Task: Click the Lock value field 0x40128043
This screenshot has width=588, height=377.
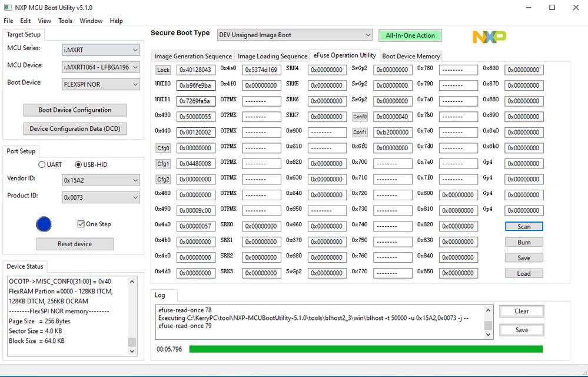Action: pyautogui.click(x=196, y=70)
